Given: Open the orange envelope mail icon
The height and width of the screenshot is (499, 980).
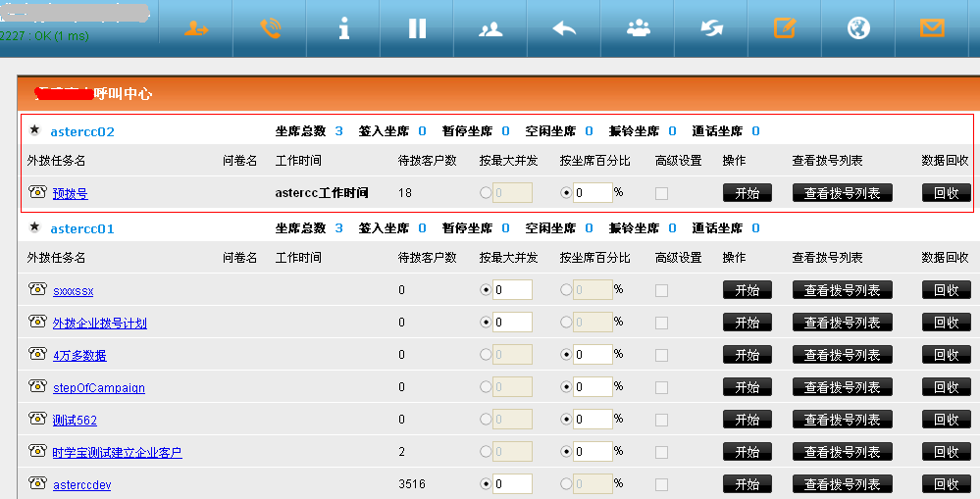Looking at the screenshot, I should tap(932, 28).
